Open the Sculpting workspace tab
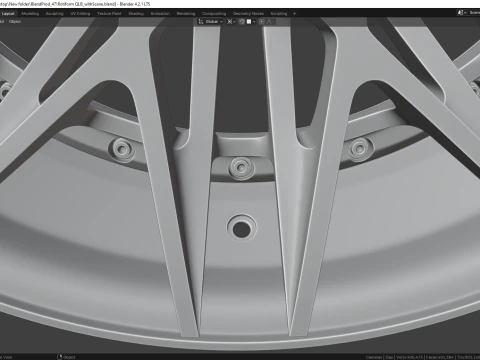480x360 pixels. pyautogui.click(x=54, y=14)
